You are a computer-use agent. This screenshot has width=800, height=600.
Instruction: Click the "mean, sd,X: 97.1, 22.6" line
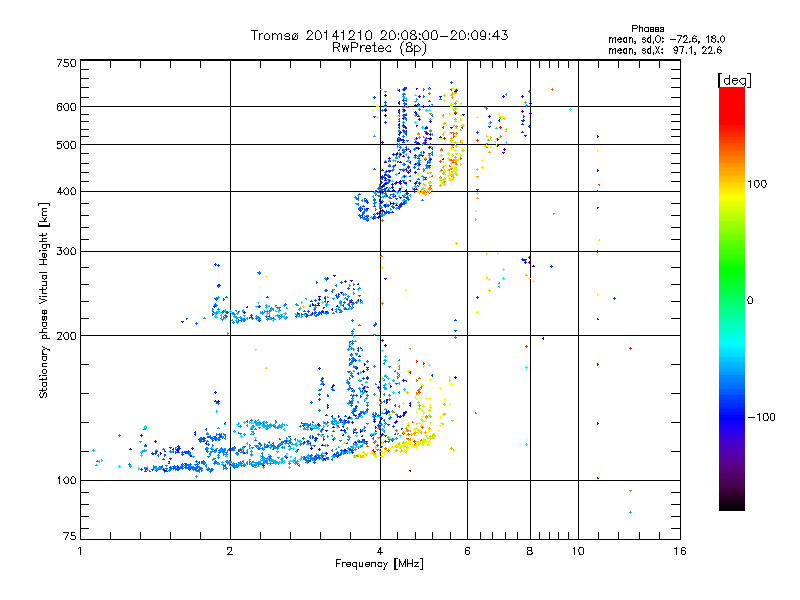(665, 50)
